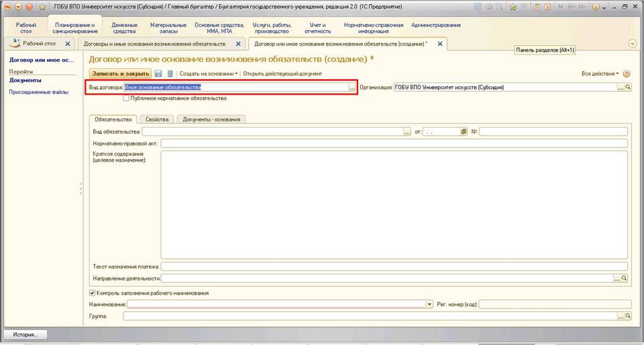Toggle Контроль заполнения рабочего наименования
644x345 pixels.
(93, 293)
